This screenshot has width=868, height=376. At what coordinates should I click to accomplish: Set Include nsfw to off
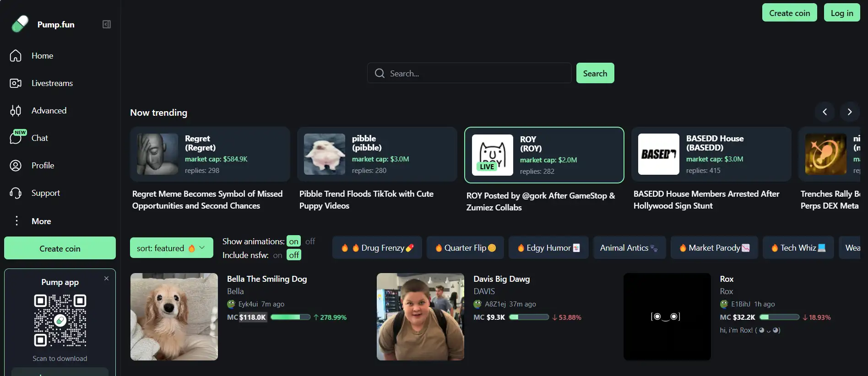click(x=294, y=255)
